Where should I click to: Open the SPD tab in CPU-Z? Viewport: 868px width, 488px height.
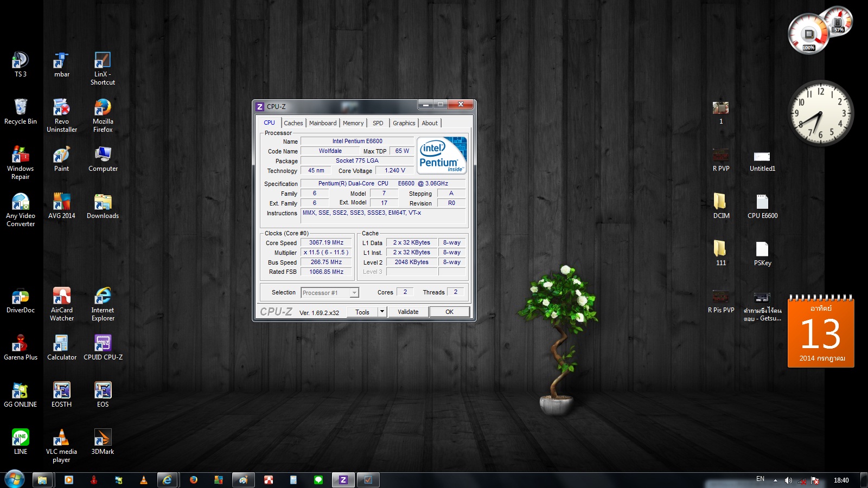[378, 123]
